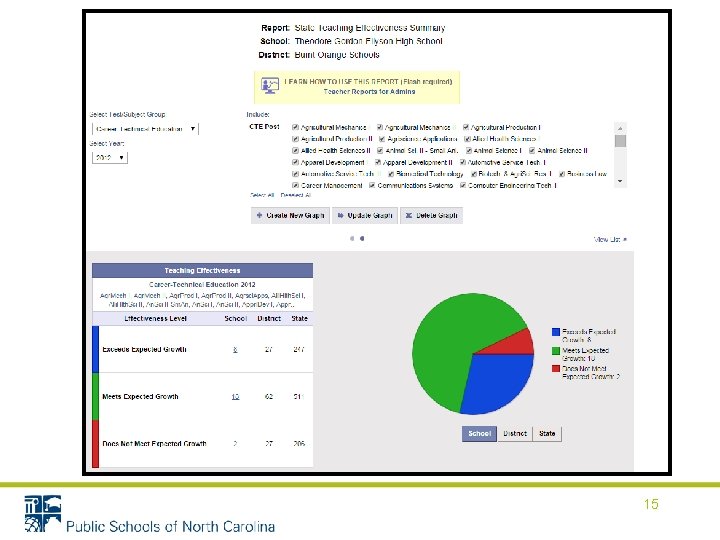Click the green Meets Expected legend swatch
The width and height of the screenshot is (720, 540).
[x=556, y=351]
